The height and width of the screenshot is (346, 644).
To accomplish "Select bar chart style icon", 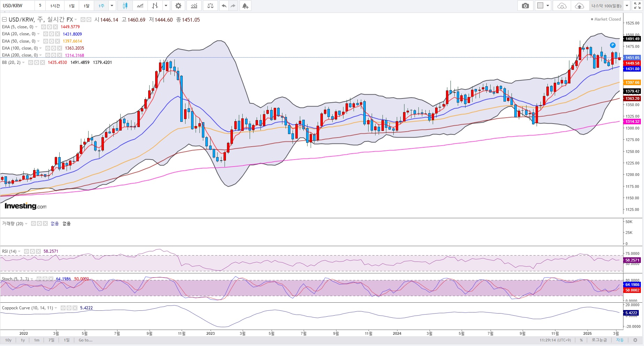I will pyautogui.click(x=155, y=6).
